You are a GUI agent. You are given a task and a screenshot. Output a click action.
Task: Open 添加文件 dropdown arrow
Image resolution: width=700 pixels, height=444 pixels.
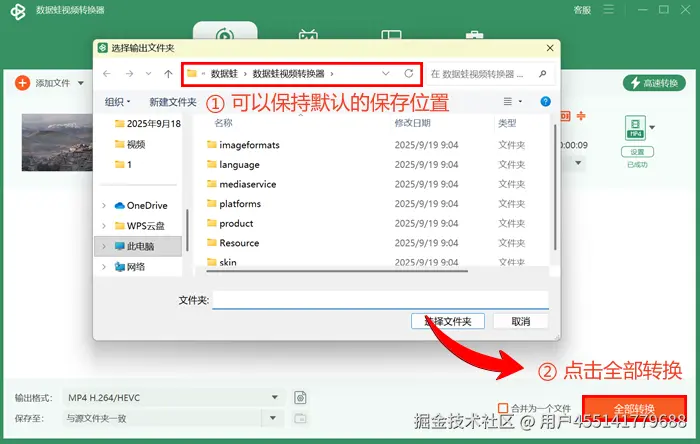pyautogui.click(x=81, y=83)
